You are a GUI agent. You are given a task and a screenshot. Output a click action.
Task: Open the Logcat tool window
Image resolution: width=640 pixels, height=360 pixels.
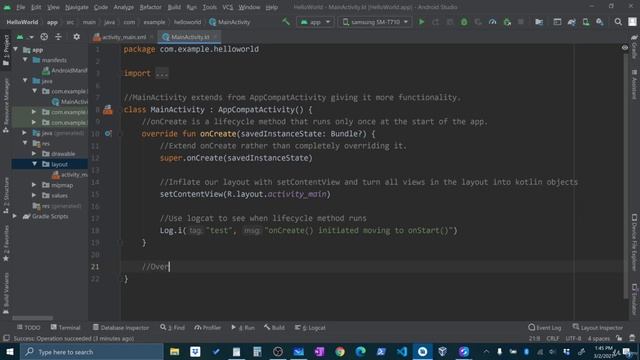coord(310,327)
